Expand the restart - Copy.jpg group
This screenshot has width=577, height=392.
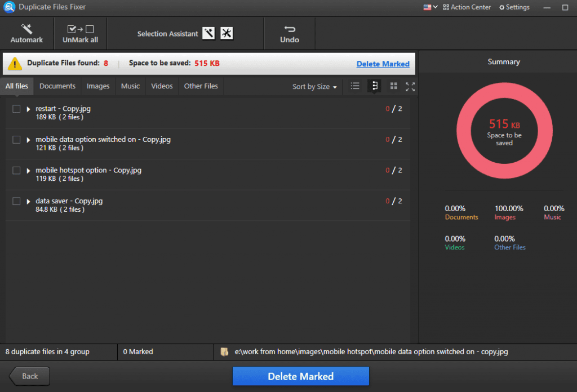point(28,109)
